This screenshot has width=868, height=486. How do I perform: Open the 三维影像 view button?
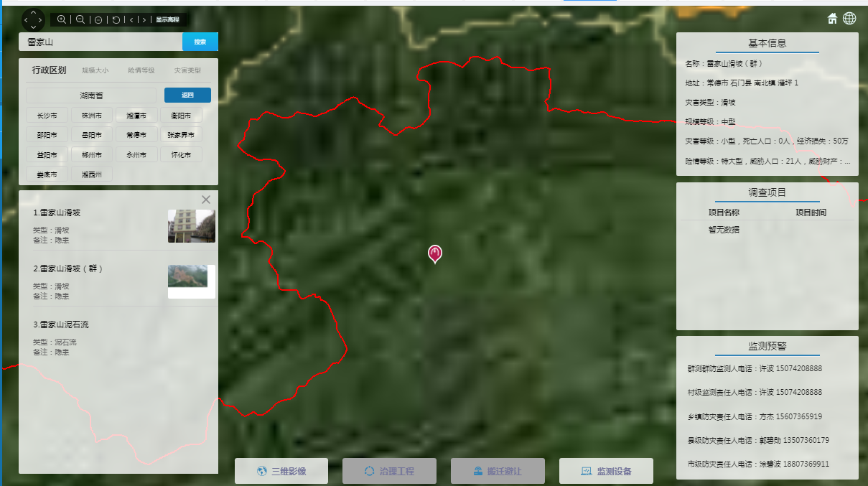[281, 472]
